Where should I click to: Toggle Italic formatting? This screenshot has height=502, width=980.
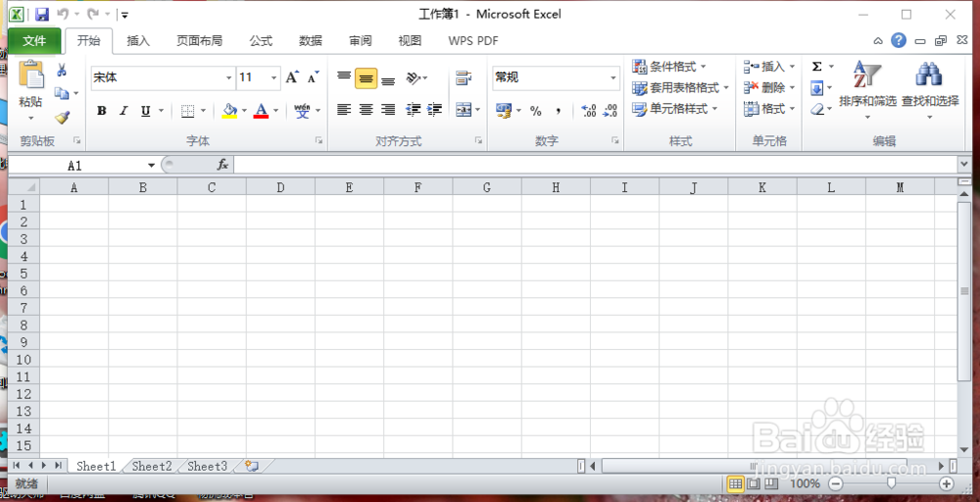click(x=123, y=111)
